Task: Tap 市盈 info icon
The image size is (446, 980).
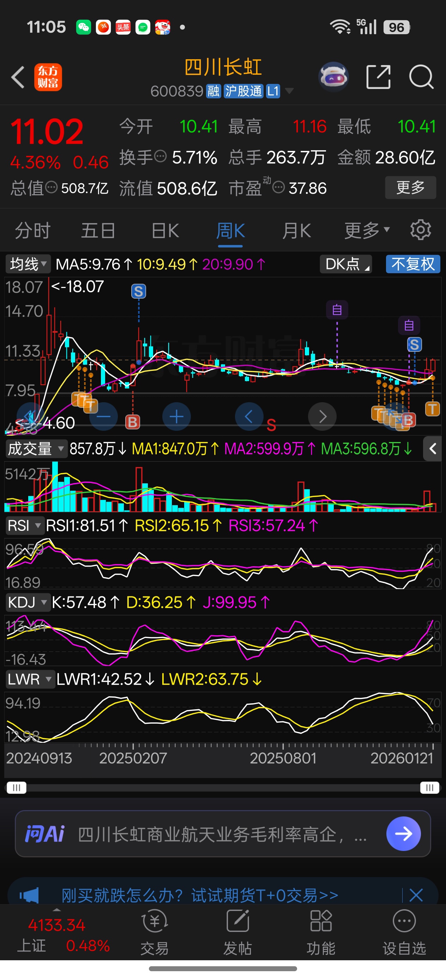Action: tap(278, 187)
